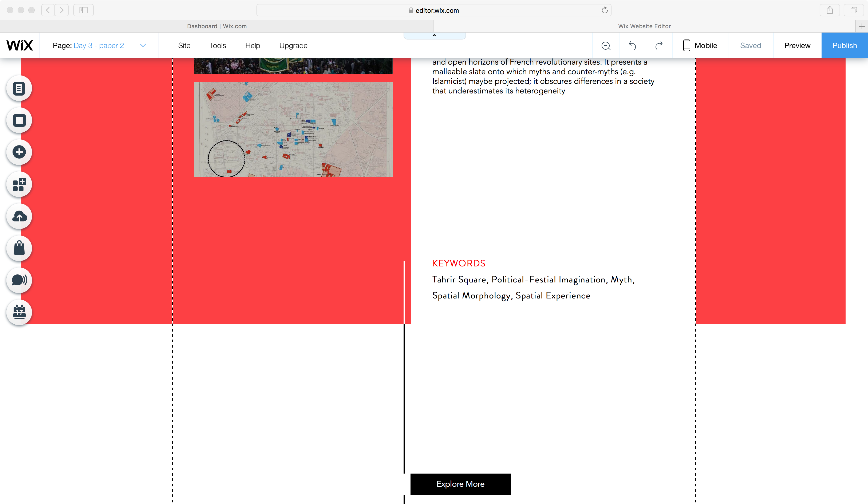Viewport: 868px width, 504px height.
Task: Open the Bookings calendar icon
Action: click(x=19, y=312)
